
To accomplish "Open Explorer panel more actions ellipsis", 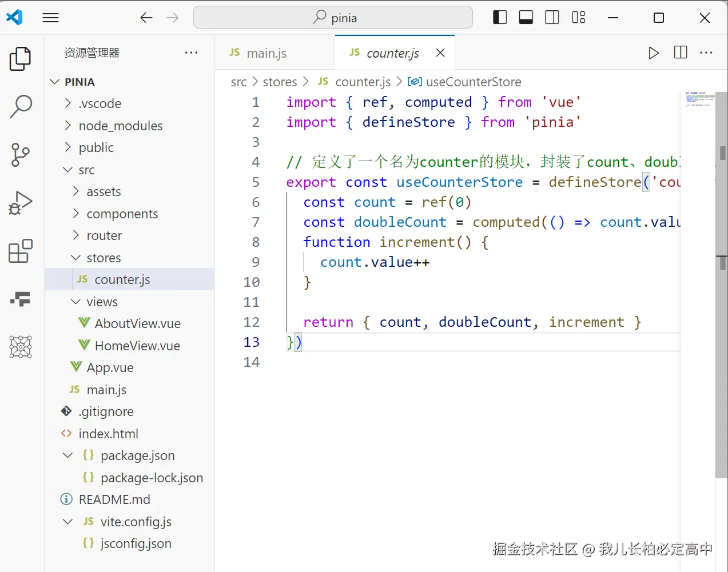I will (x=191, y=53).
